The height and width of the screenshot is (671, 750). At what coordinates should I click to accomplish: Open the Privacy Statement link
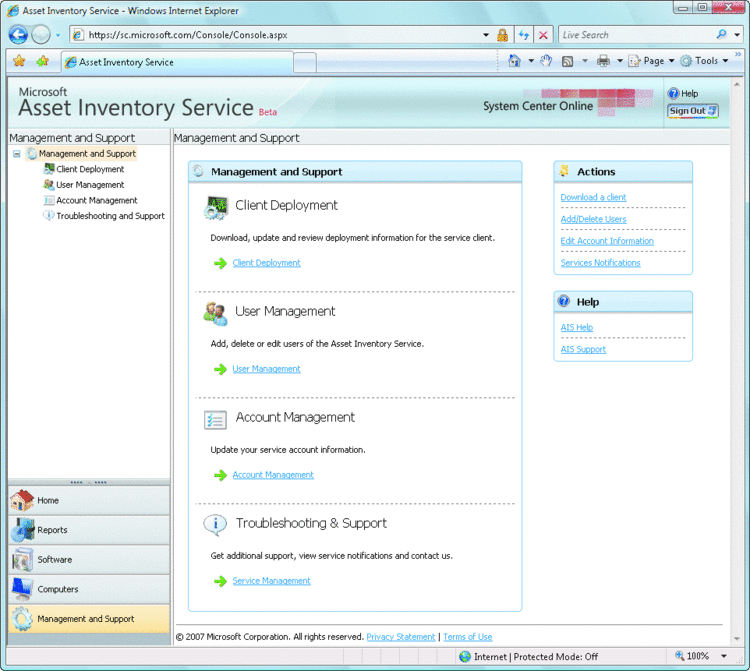(x=401, y=637)
